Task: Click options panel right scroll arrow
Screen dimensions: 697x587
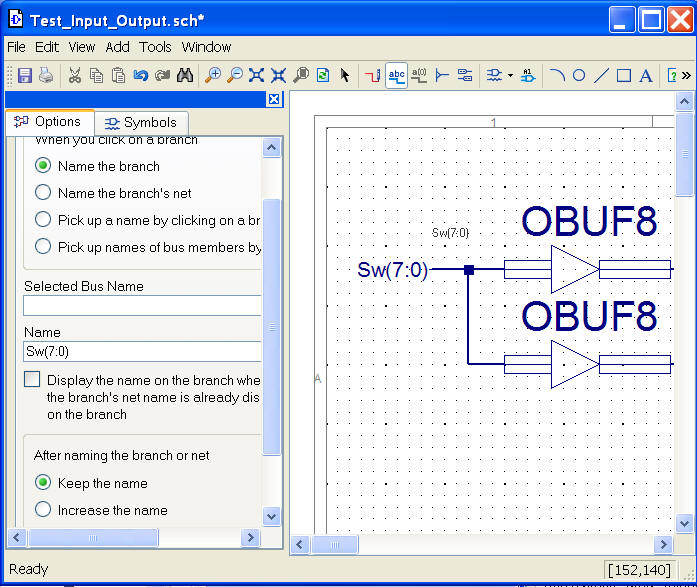Action: (250, 538)
